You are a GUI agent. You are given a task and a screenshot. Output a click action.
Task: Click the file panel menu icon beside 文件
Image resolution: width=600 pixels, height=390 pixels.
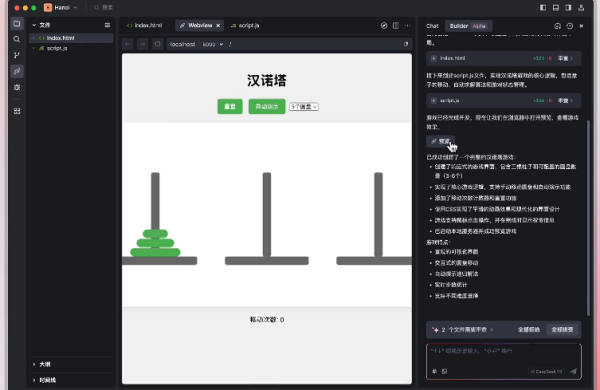tap(107, 25)
